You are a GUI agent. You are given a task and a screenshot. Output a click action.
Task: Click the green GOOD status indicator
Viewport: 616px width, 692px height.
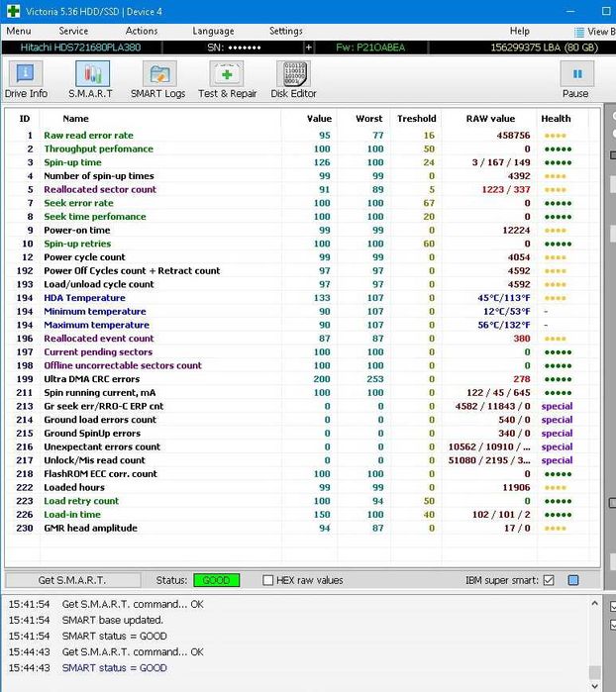(216, 580)
